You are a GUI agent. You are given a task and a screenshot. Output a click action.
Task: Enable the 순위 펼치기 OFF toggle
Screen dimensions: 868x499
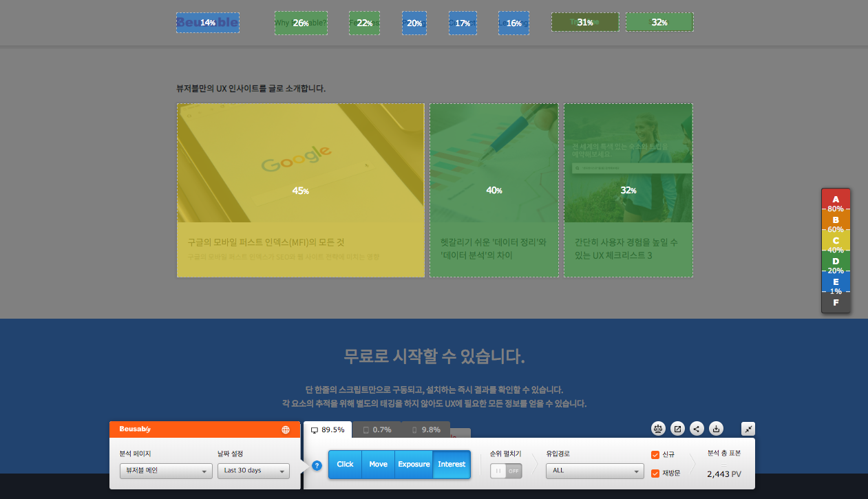click(506, 471)
